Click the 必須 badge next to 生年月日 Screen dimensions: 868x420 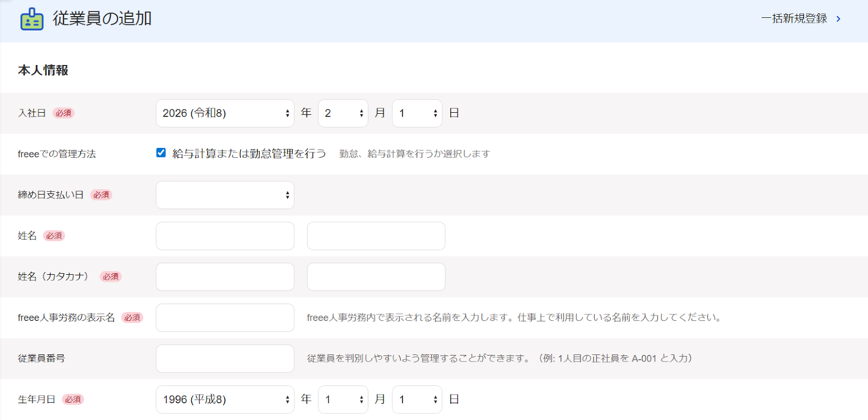click(73, 399)
